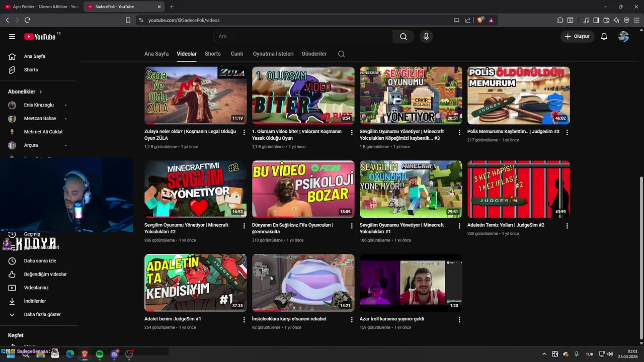Click the search magnifier button
The height and width of the screenshot is (362, 644).
(x=404, y=36)
